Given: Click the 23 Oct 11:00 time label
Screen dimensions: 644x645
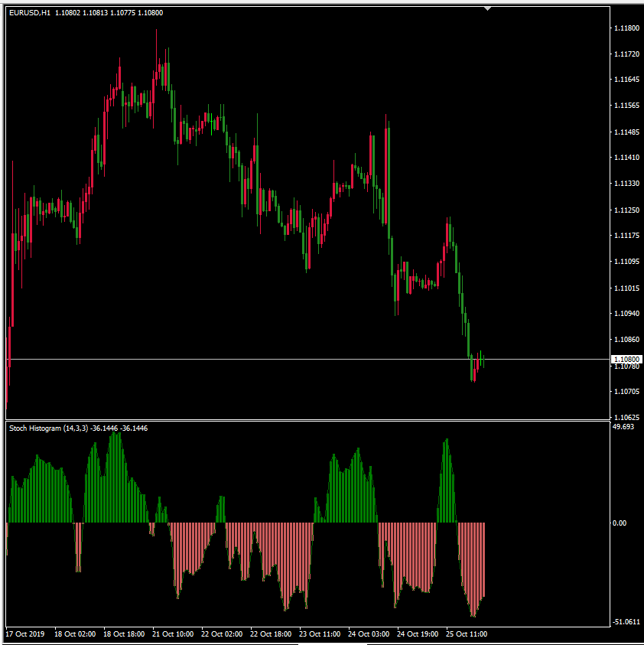Looking at the screenshot, I should pos(320,634).
